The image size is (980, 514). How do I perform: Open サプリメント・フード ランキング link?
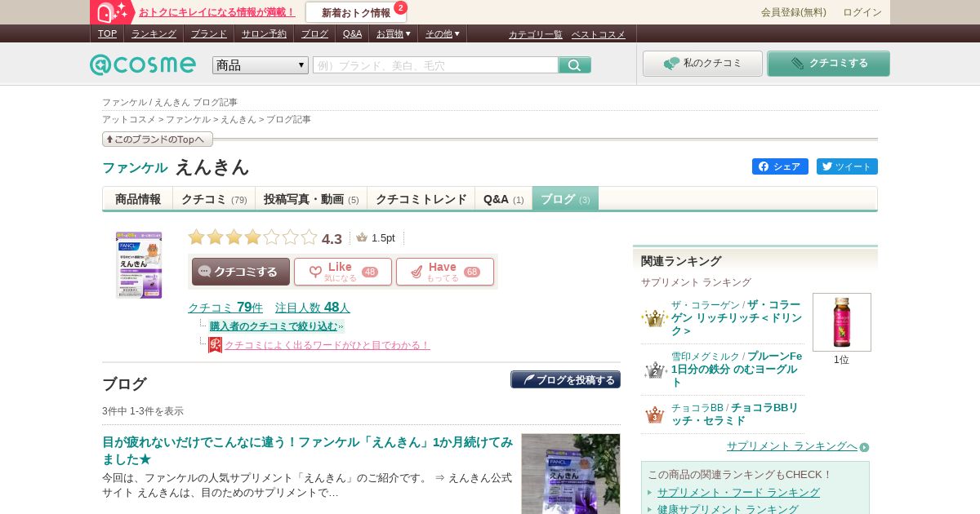[738, 493]
